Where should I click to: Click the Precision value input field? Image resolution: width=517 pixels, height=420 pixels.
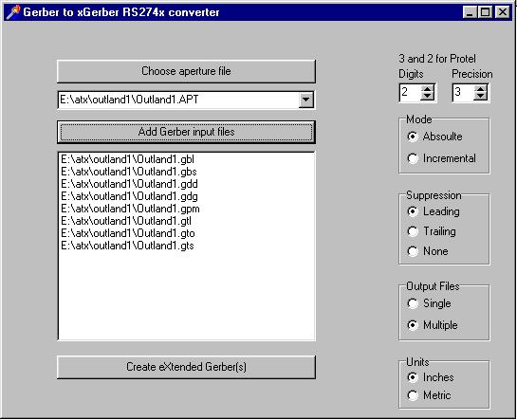pos(463,93)
